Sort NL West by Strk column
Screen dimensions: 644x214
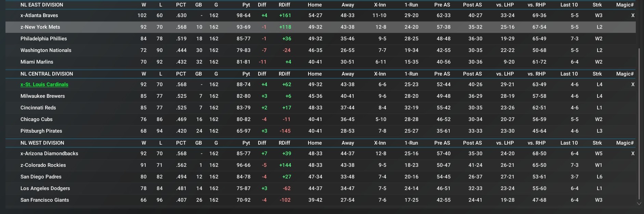[x=597, y=143]
